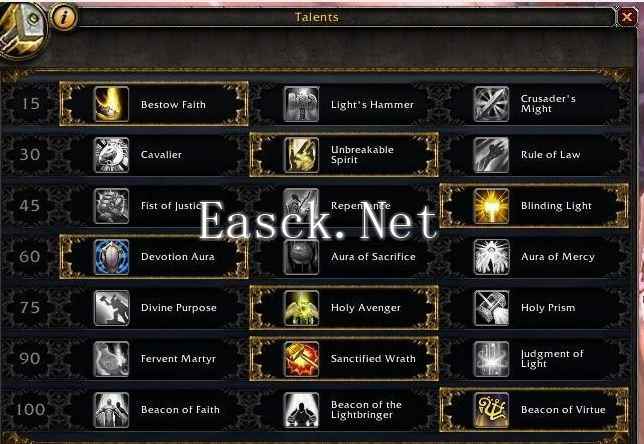This screenshot has height=444, width=644.
Task: Pick the Divine Purpose talent icon
Action: pyautogui.click(x=111, y=308)
